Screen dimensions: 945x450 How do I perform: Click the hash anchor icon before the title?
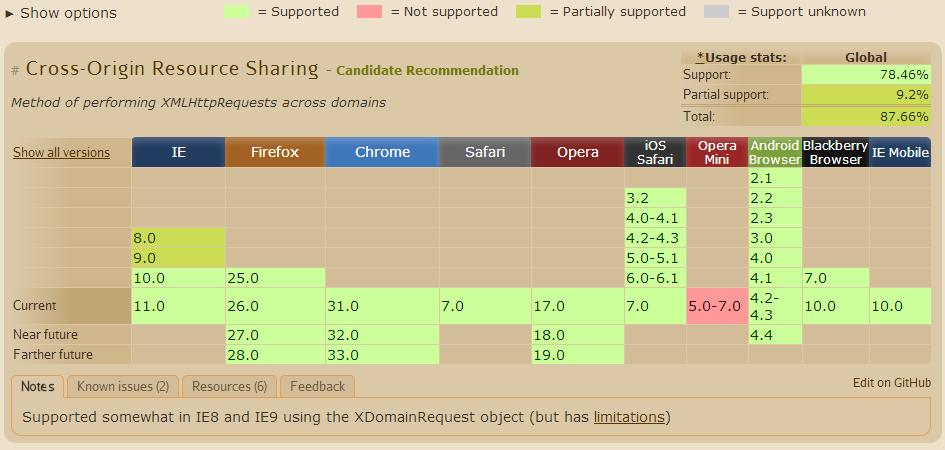tap(15, 71)
